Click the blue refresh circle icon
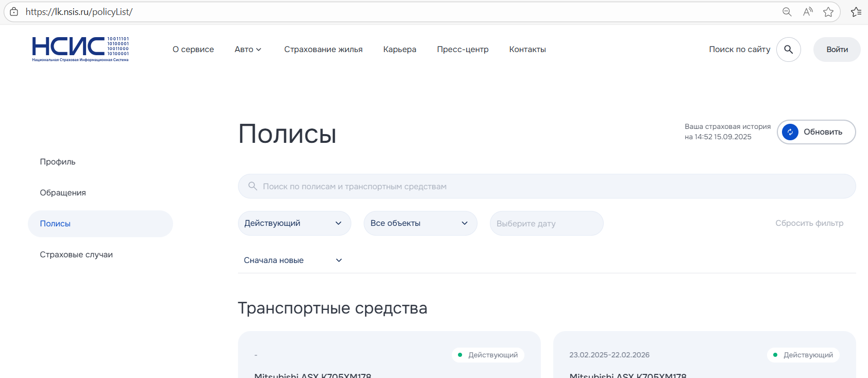Screen dimensions: 868x378 coord(790,132)
